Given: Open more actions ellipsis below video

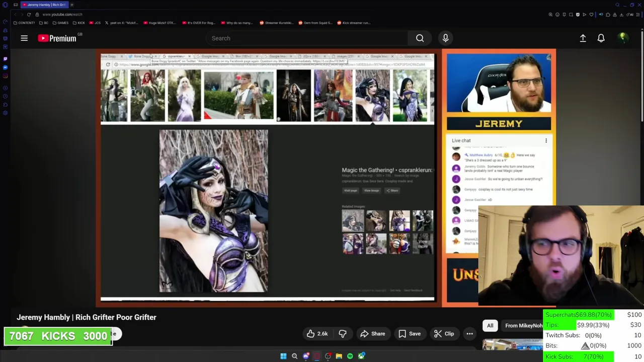Looking at the screenshot, I should (469, 334).
